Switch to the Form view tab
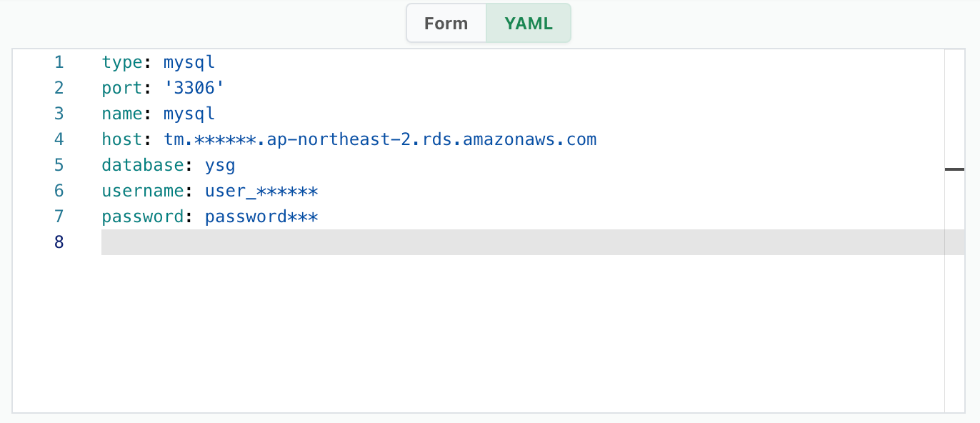 click(x=446, y=24)
